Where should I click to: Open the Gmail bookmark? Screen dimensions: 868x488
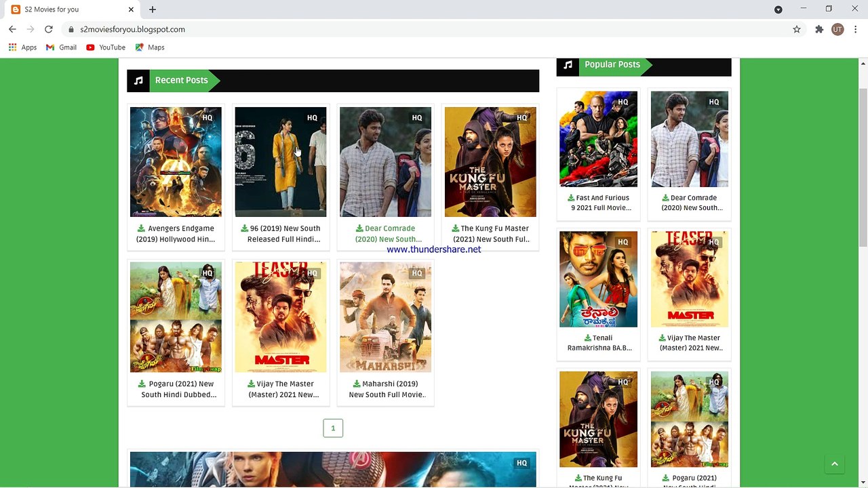(61, 47)
